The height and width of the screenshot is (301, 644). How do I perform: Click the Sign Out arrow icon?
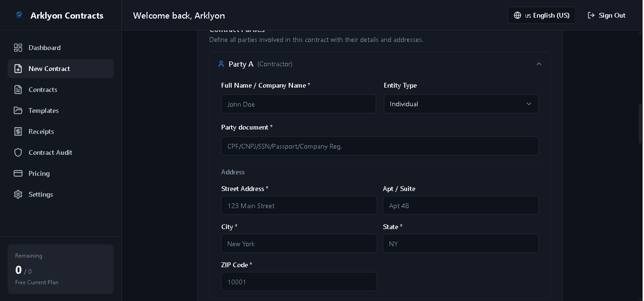click(591, 15)
